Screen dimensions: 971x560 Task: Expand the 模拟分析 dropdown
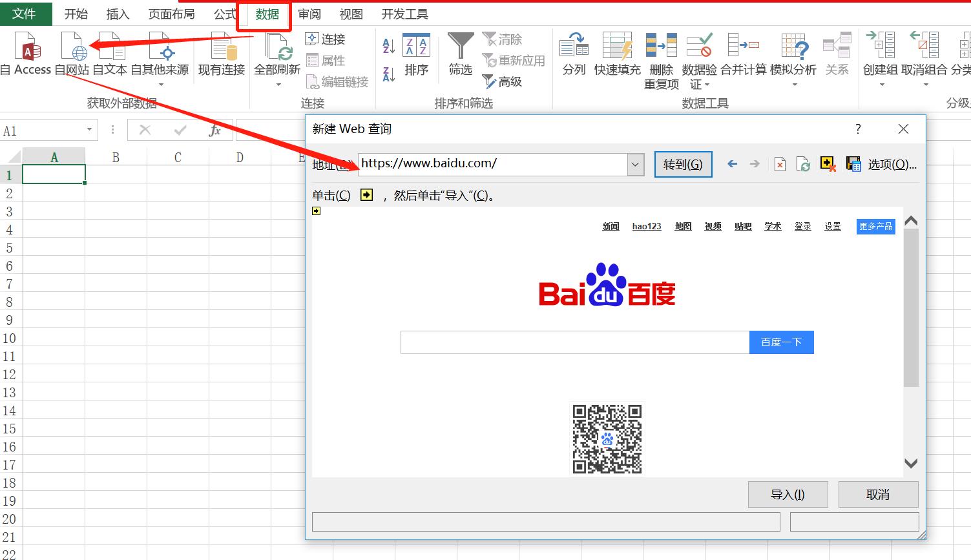coord(795,85)
